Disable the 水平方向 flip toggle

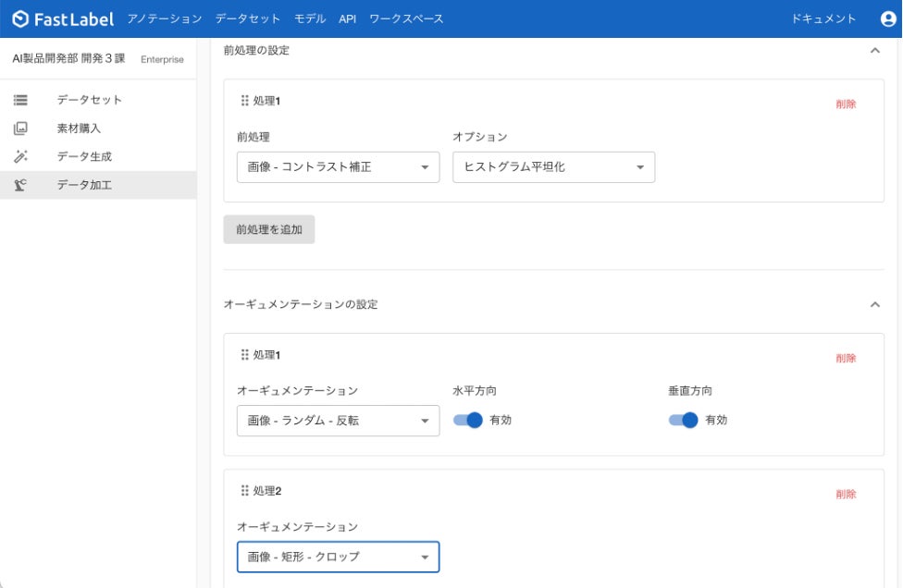point(468,420)
